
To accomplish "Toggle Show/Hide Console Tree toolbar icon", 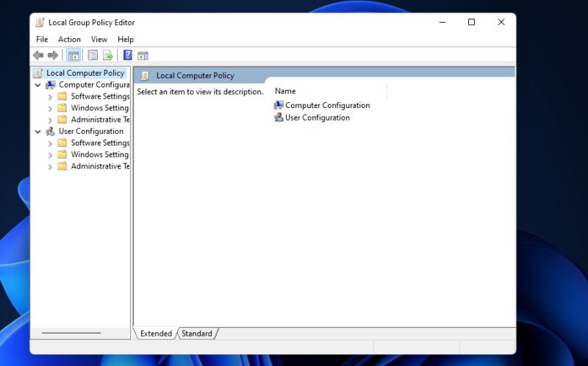I will pos(73,55).
